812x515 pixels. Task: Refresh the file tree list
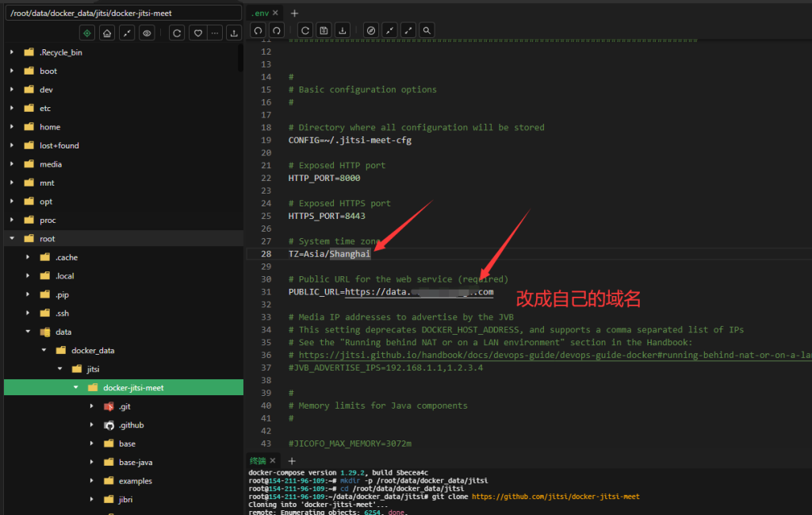(x=178, y=33)
